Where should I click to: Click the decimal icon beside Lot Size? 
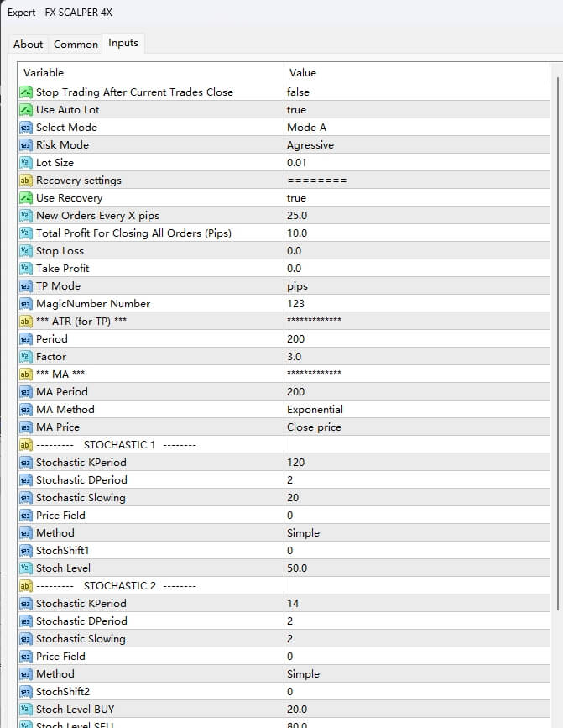click(x=25, y=163)
